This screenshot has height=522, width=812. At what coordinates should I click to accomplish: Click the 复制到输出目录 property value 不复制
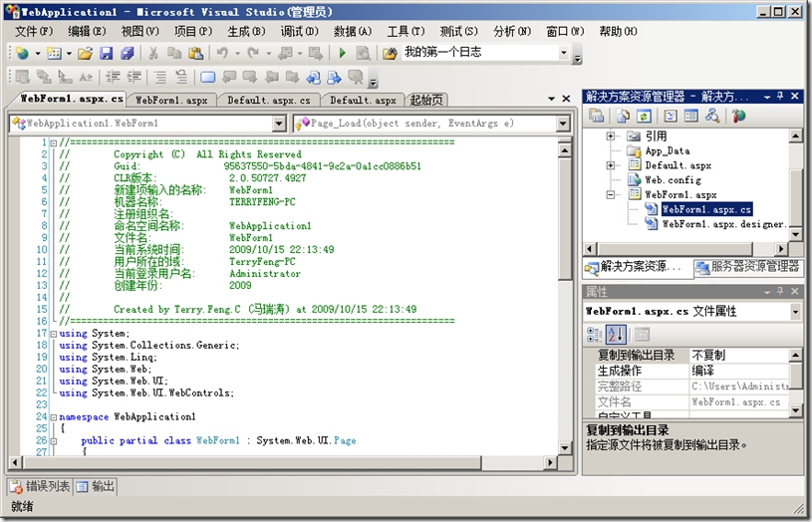click(739, 356)
